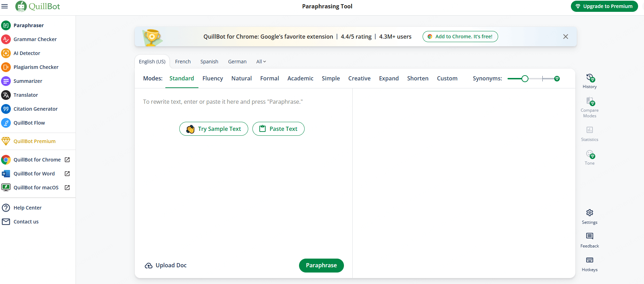Click the Paraphrase button
644x284 pixels.
coord(321,266)
